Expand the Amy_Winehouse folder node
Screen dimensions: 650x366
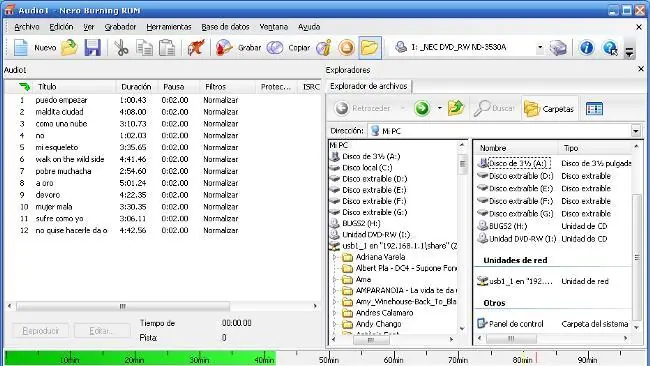click(335, 302)
